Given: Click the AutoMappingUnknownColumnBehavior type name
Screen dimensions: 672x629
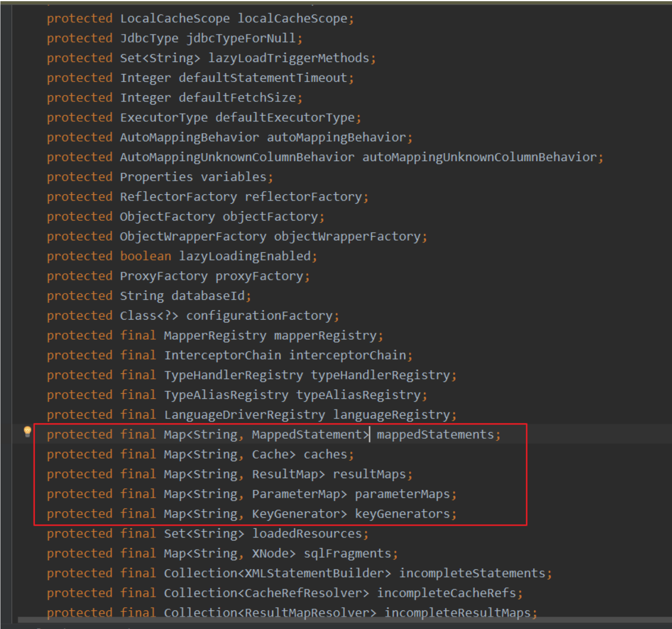Looking at the screenshot, I should [237, 157].
